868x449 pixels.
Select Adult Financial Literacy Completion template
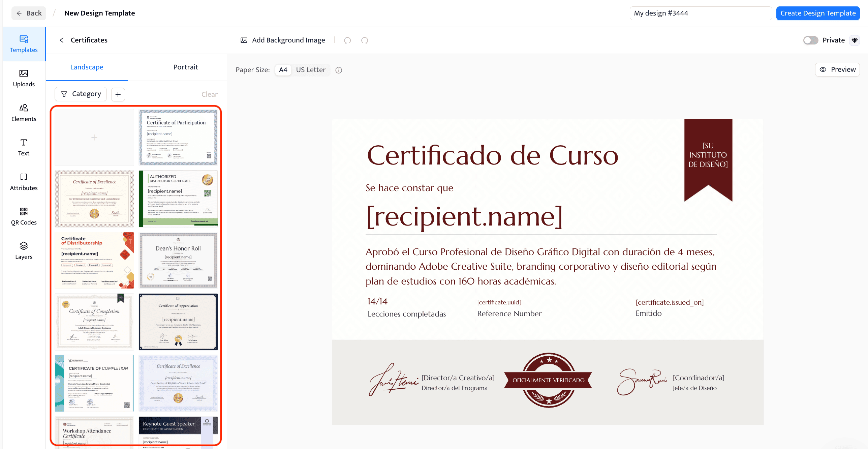point(94,322)
